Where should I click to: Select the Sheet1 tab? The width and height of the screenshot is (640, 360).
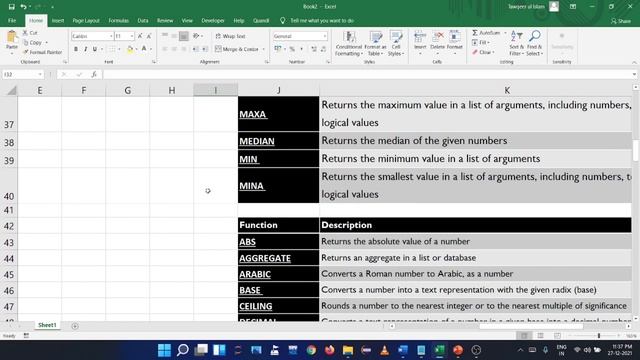click(47, 325)
